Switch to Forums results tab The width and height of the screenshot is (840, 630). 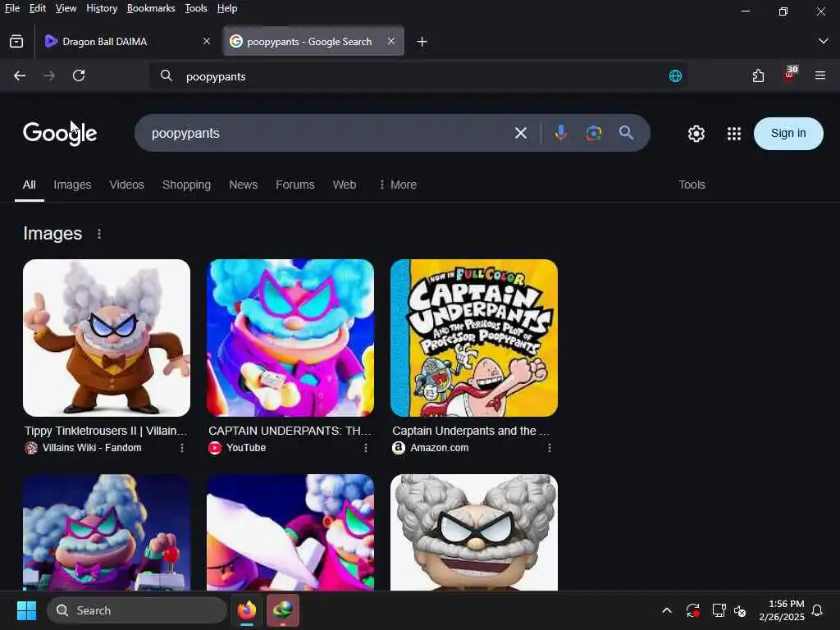(x=295, y=185)
